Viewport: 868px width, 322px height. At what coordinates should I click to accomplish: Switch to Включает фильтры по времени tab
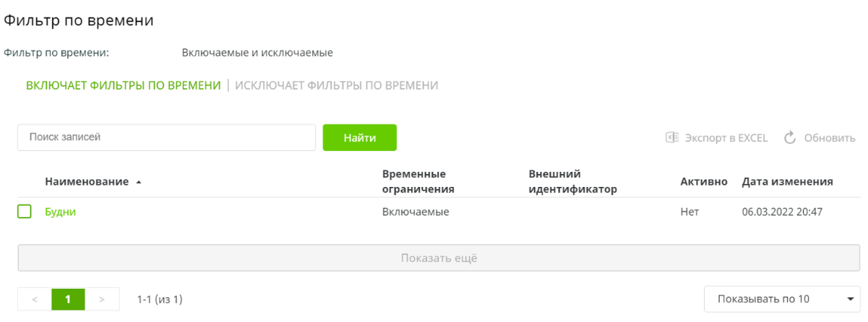123,85
